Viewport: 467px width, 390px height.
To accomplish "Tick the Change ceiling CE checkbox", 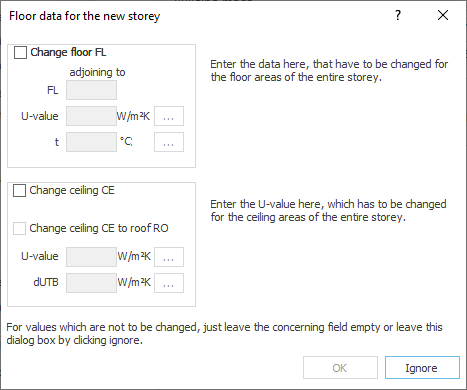I will point(19,191).
